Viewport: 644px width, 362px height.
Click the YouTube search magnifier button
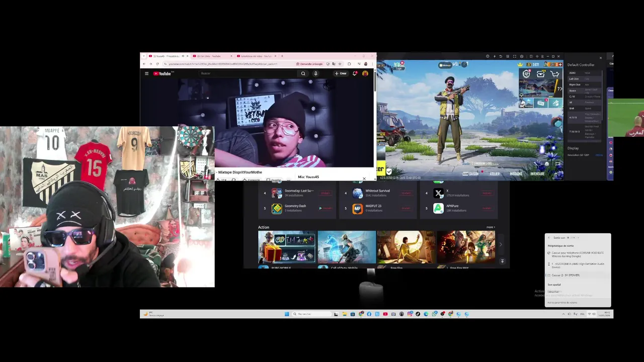point(303,73)
